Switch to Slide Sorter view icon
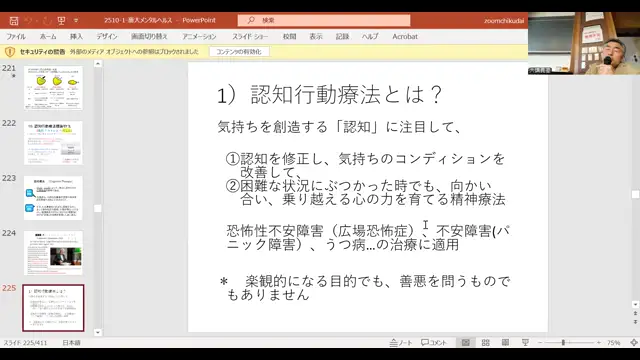This screenshot has width=640, height=360. [x=486, y=342]
